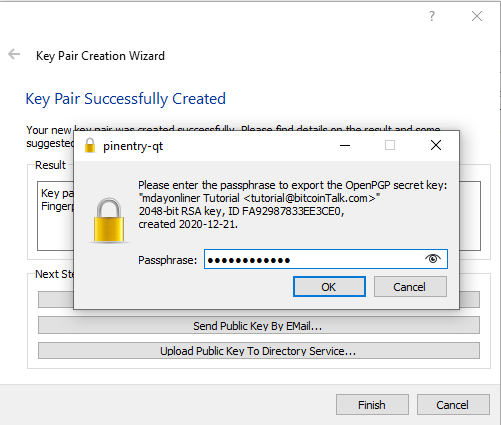
Task: Select Send Public Key By EMail
Action: point(259,325)
